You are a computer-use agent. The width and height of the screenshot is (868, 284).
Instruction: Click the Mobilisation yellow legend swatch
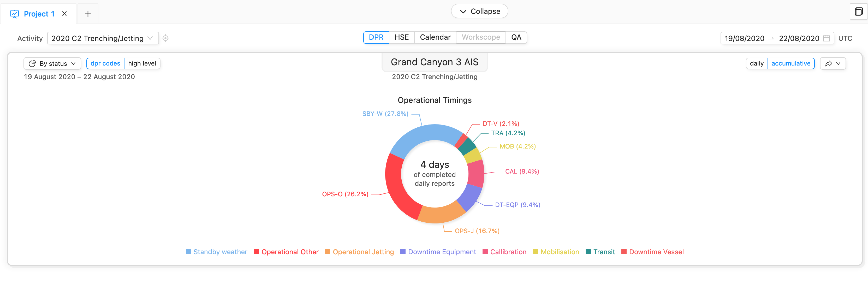pos(536,252)
